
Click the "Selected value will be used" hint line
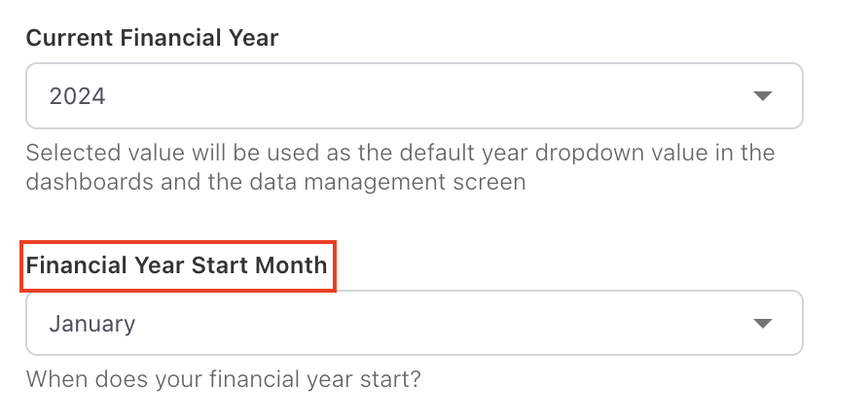(x=400, y=154)
